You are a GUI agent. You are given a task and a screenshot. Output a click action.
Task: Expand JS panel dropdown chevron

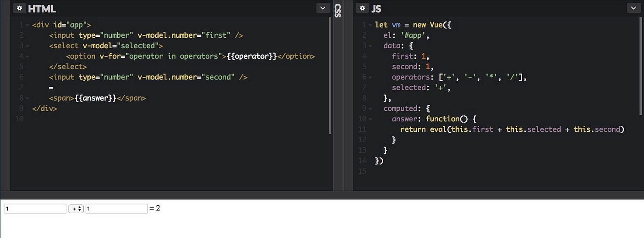coord(633,8)
